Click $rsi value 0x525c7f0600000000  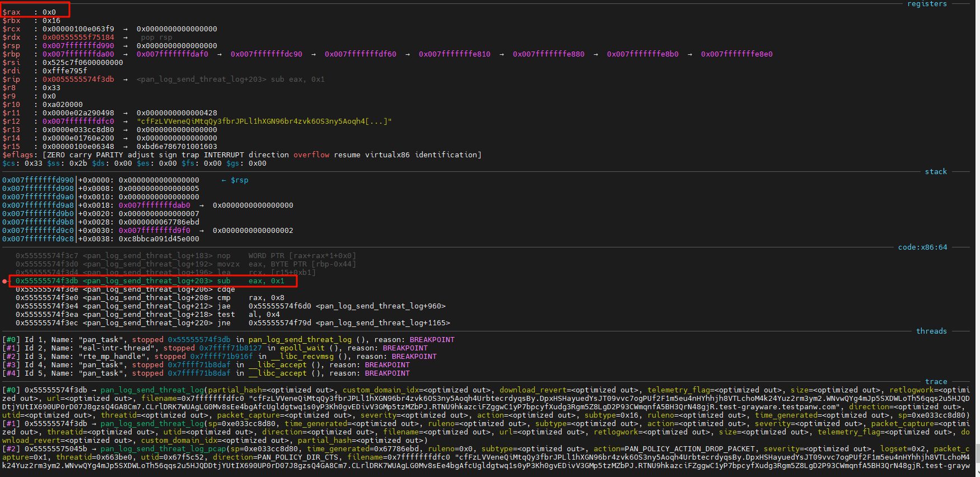pyautogui.click(x=83, y=62)
